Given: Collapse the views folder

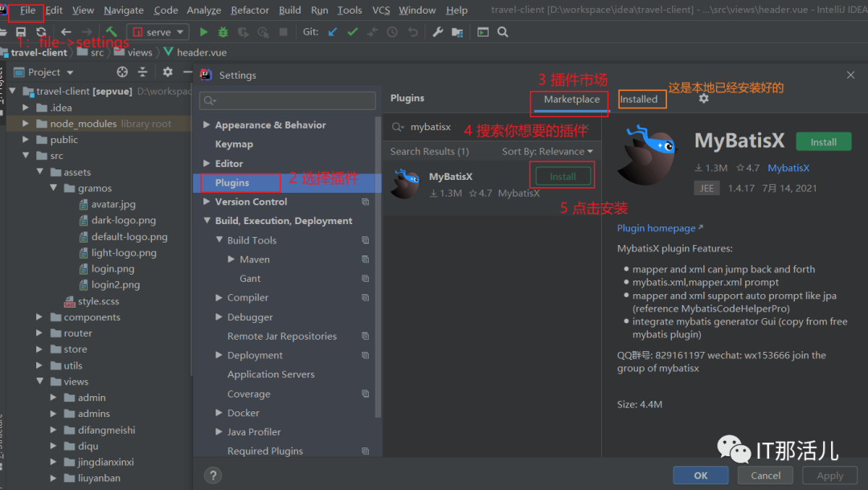Looking at the screenshot, I should pos(40,381).
